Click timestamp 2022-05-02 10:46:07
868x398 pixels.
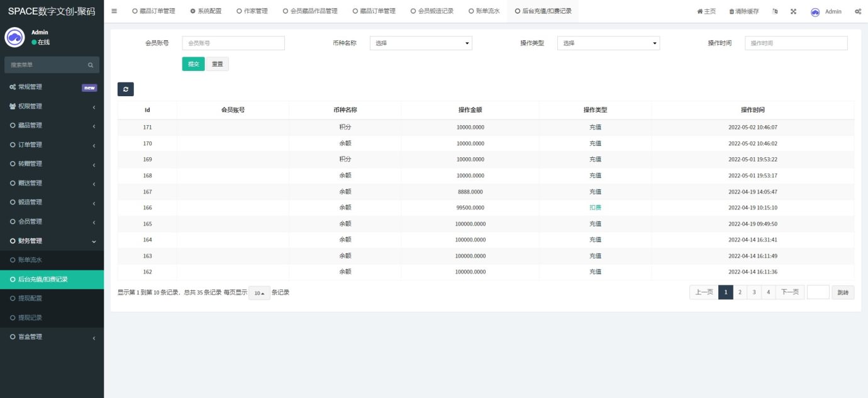(x=753, y=127)
